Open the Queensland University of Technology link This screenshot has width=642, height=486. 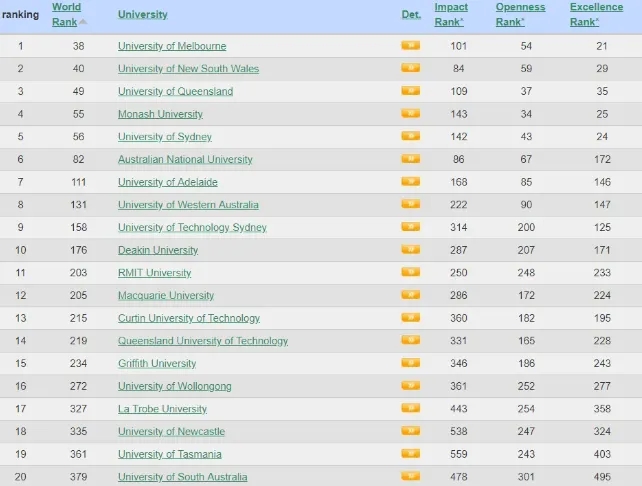[x=203, y=341]
